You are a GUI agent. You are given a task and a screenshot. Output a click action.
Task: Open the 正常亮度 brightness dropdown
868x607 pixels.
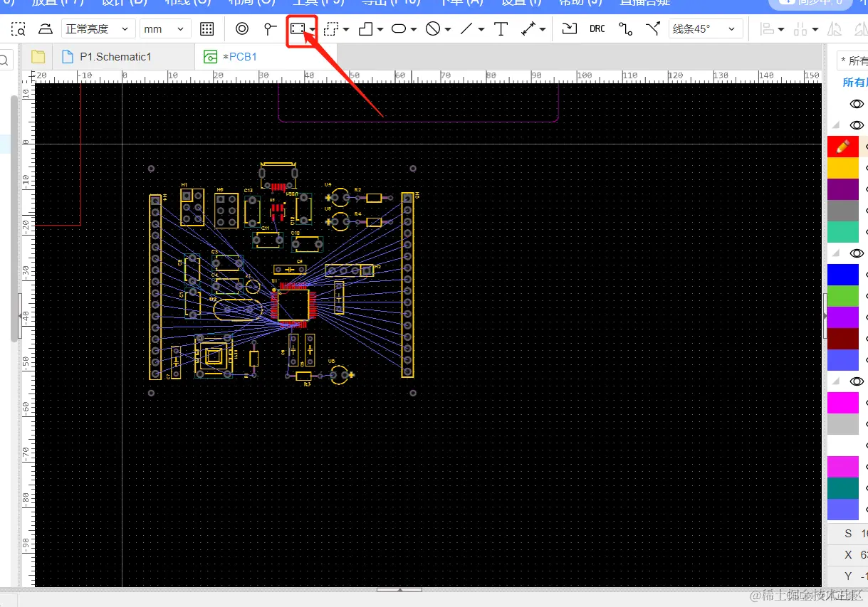(x=98, y=29)
